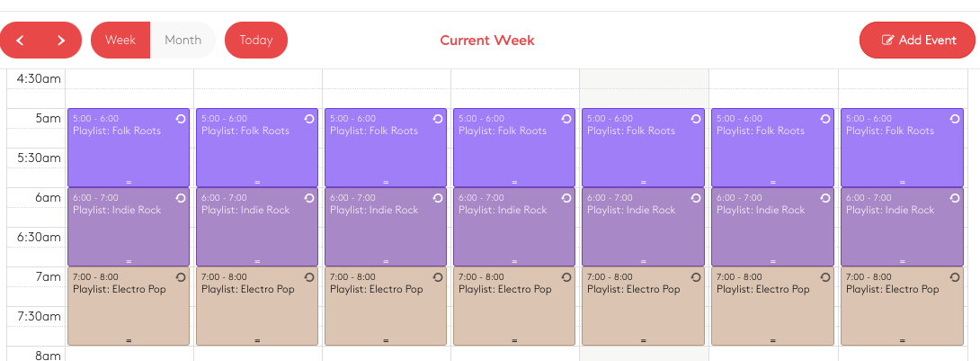Click recurring icon on last column Electro Pop event
Viewport: 980px width, 361px height.
[954, 277]
